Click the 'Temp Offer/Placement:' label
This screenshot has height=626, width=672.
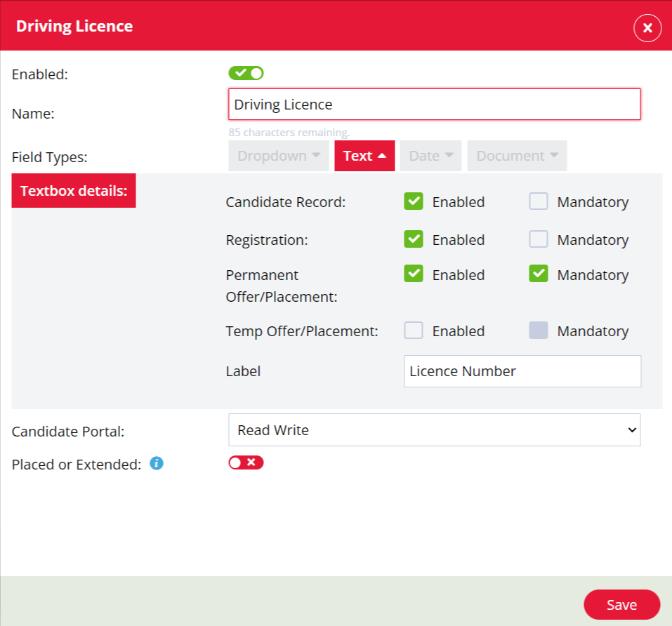click(302, 331)
